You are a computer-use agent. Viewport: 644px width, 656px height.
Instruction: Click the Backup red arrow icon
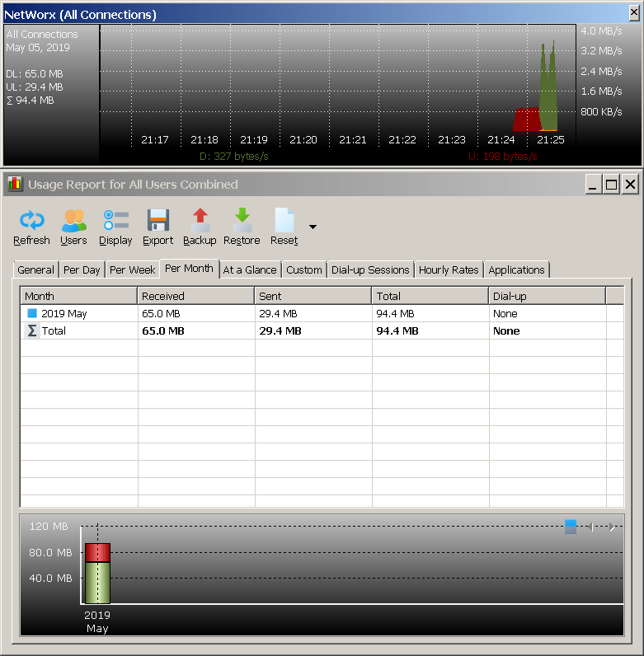pyautogui.click(x=200, y=220)
